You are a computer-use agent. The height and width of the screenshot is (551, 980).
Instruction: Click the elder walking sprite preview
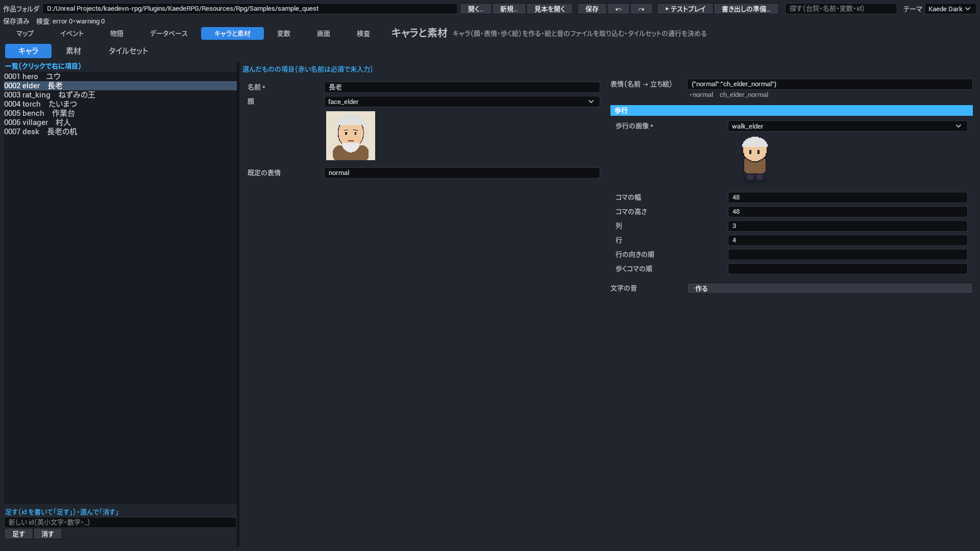pos(754,159)
